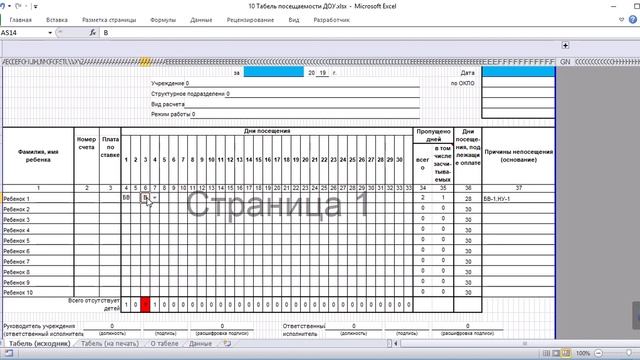
Task: Switch to the Данные sheet tab
Action: coord(200,344)
